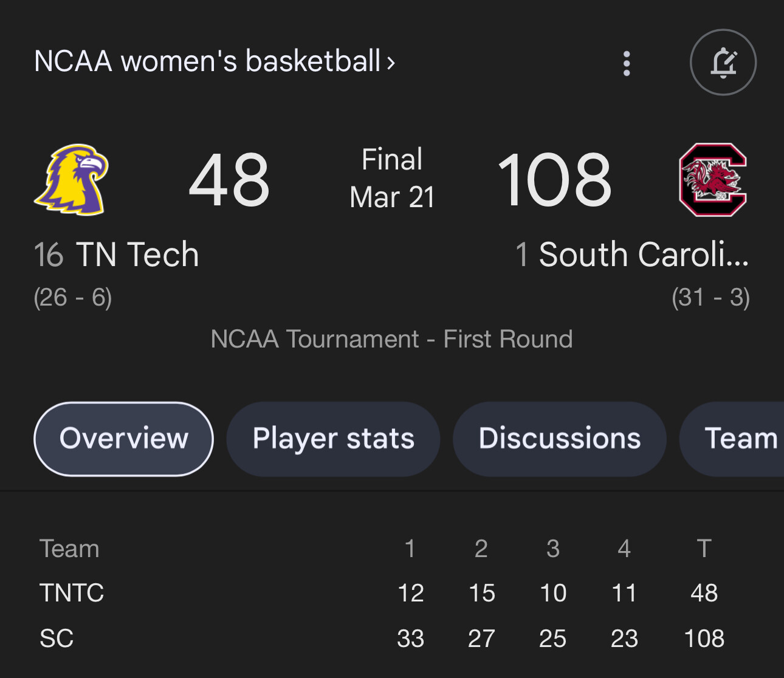The image size is (784, 678).
Task: Click TN Tech's final score of 48
Action: (x=229, y=180)
